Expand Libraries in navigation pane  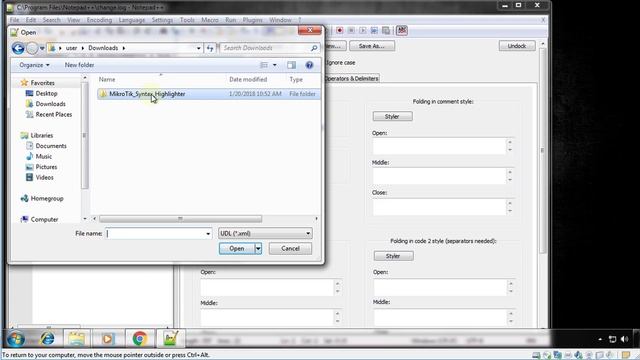coord(42,136)
